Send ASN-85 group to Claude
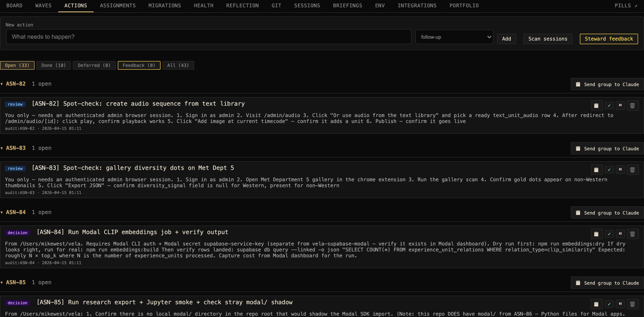The width and height of the screenshot is (644, 317). [607, 283]
